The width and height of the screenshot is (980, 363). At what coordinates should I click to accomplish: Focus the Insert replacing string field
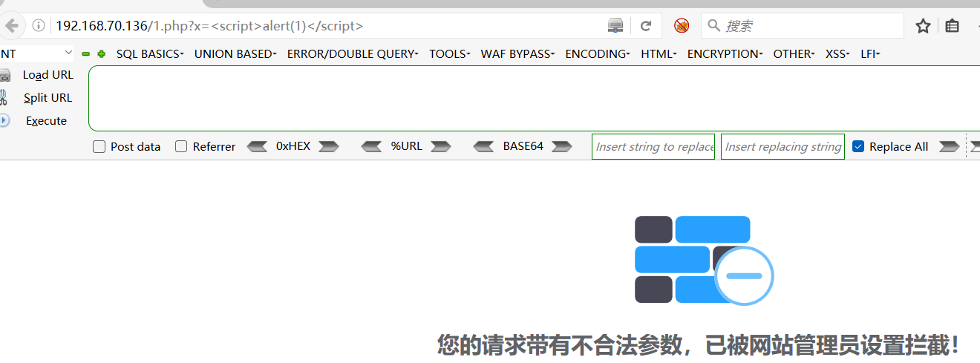click(783, 146)
